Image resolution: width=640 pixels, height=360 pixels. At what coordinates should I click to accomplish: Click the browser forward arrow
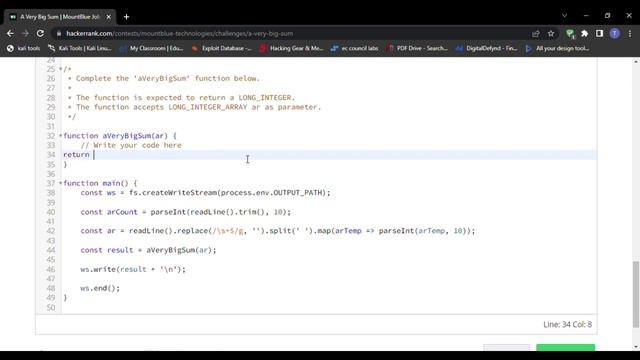click(x=25, y=33)
